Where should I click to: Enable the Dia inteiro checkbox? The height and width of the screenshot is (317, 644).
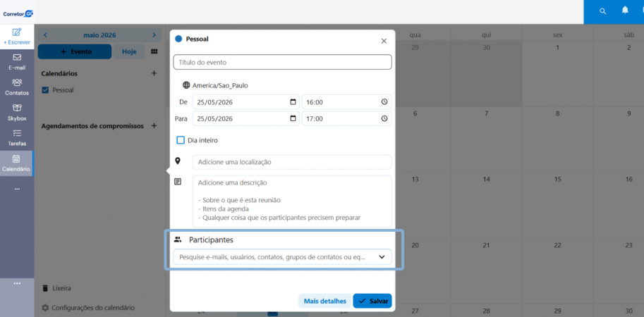coord(181,140)
